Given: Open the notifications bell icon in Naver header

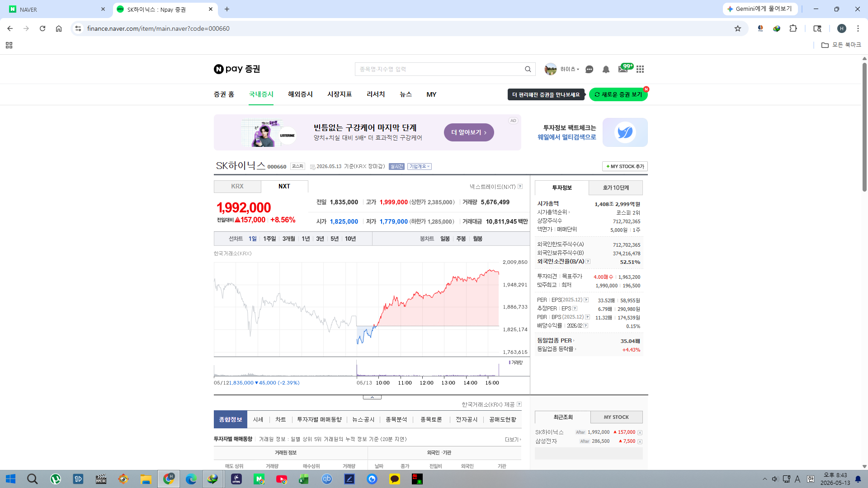Looking at the screenshot, I should [x=606, y=69].
